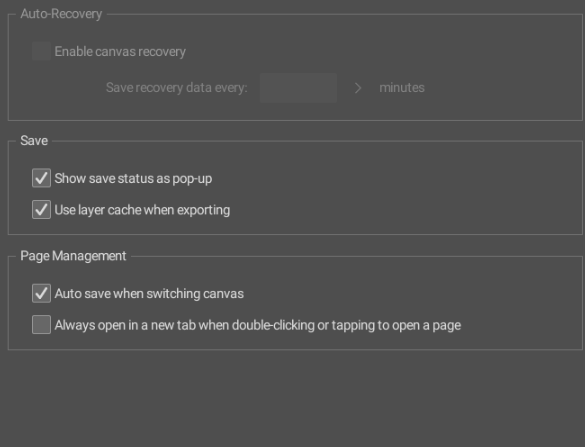Uncheck Show save status as pop-up
This screenshot has height=447, width=585.
pos(41,178)
